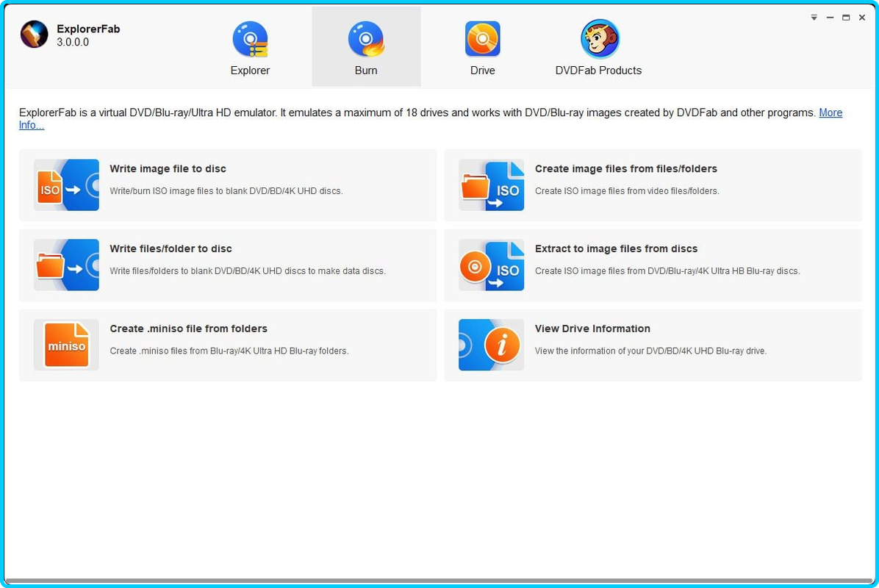Click the folder-to-ISO create image icon
The image size is (879, 588).
click(x=491, y=185)
